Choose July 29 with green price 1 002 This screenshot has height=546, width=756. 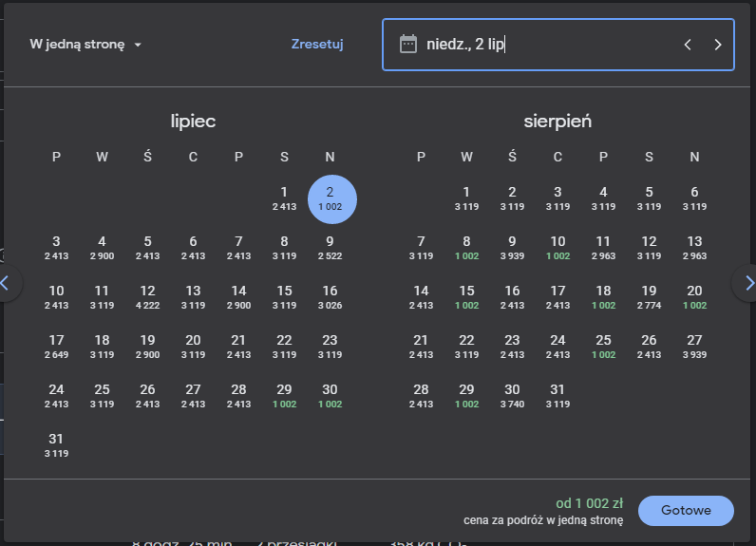(284, 396)
